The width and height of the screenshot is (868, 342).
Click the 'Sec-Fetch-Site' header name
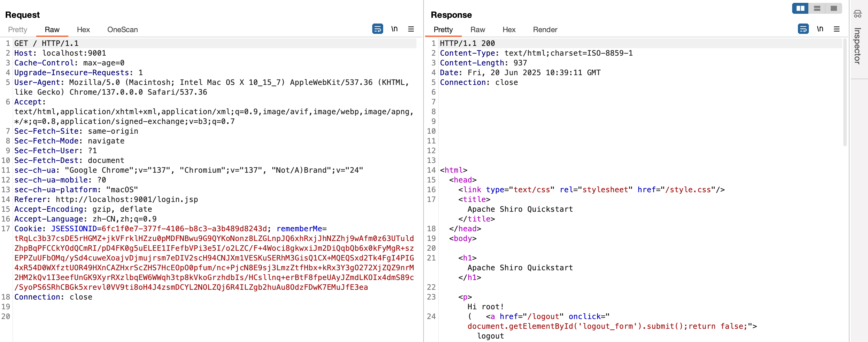click(x=46, y=131)
